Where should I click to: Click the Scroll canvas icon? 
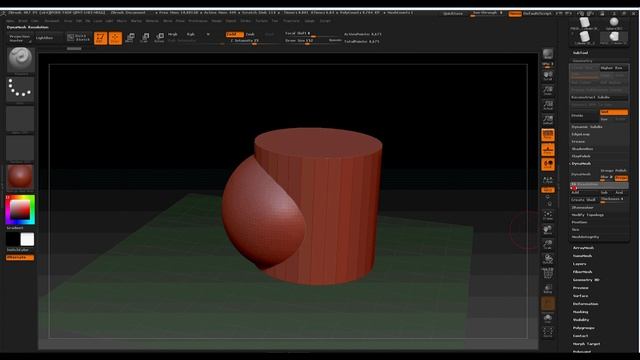[x=548, y=76]
